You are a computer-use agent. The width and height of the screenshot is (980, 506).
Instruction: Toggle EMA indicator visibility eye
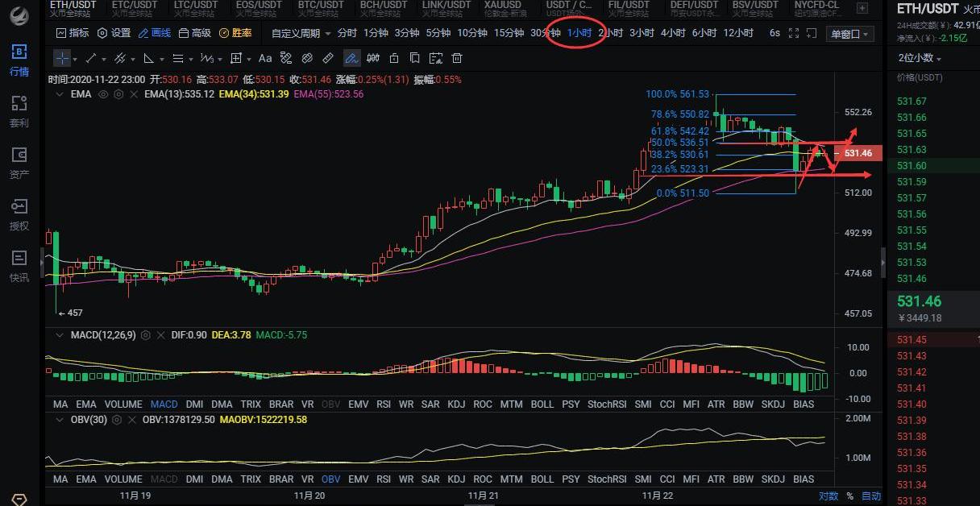pos(103,94)
